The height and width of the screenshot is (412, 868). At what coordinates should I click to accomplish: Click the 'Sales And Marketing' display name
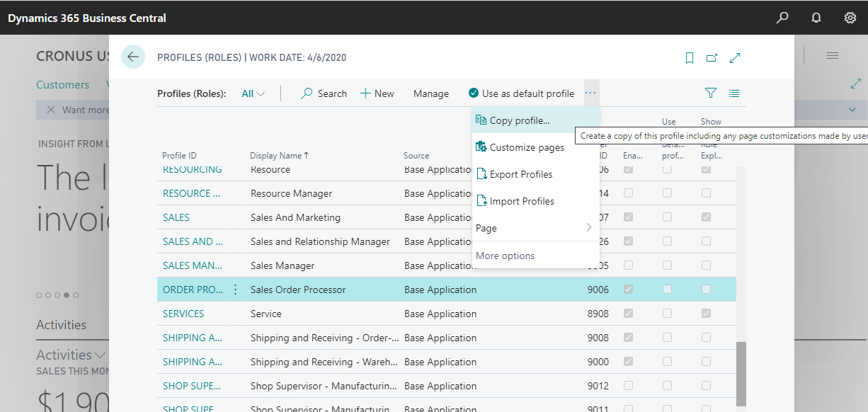(295, 217)
